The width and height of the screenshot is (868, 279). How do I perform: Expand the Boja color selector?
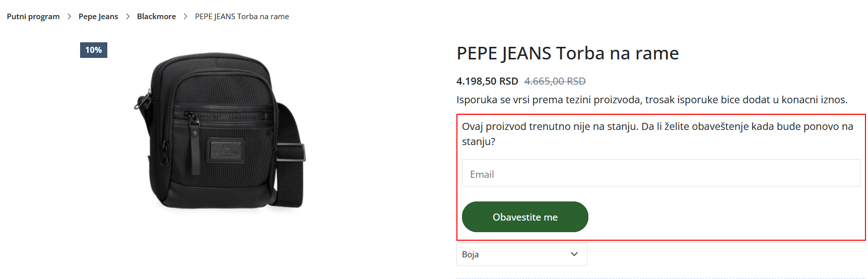click(x=521, y=254)
